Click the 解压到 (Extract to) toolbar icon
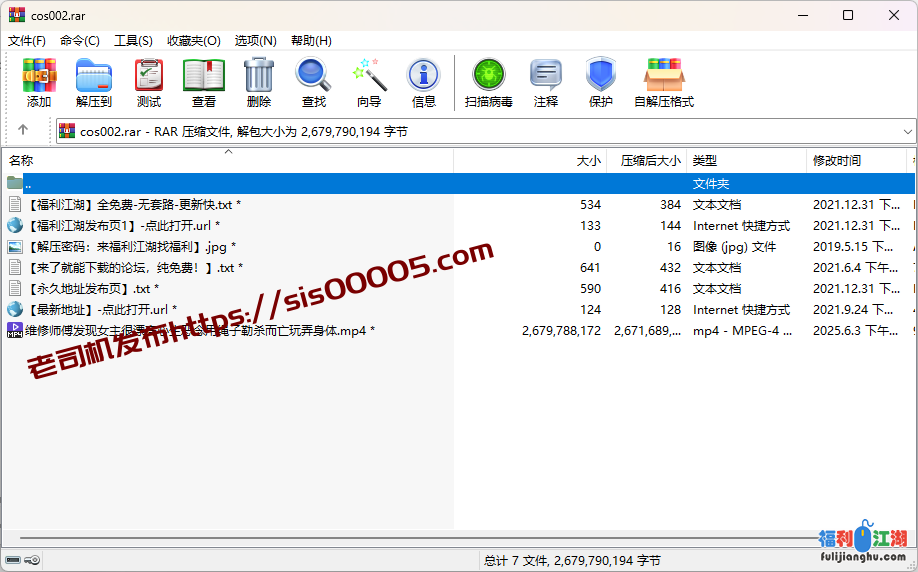 pos(94,75)
